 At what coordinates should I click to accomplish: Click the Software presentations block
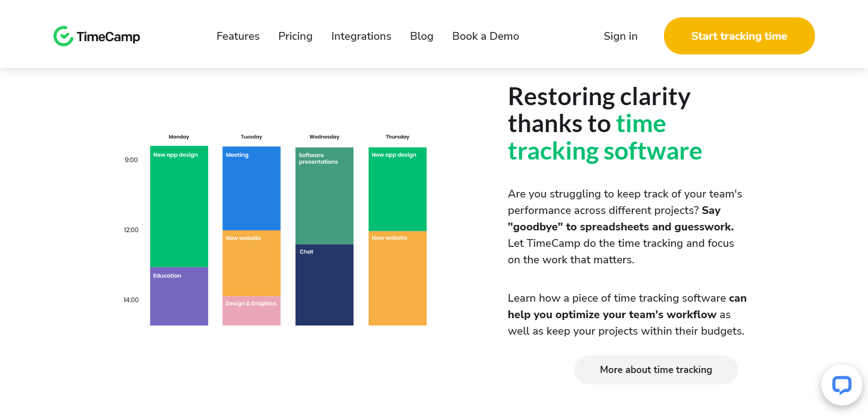coord(324,196)
